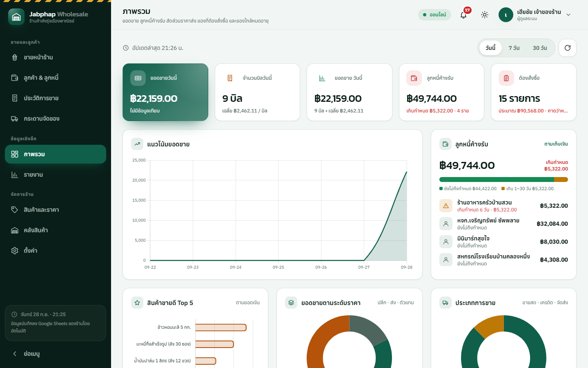Select the วันนี้ range option
This screenshot has width=588, height=368.
point(490,48)
